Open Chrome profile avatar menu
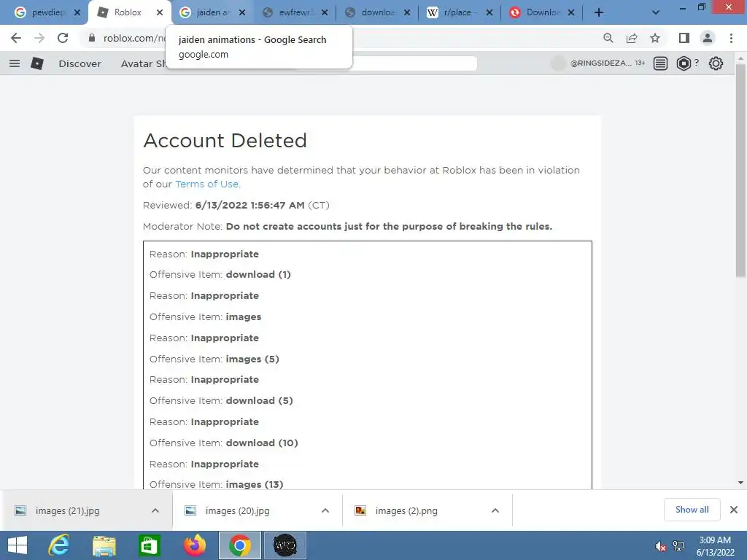 point(708,38)
